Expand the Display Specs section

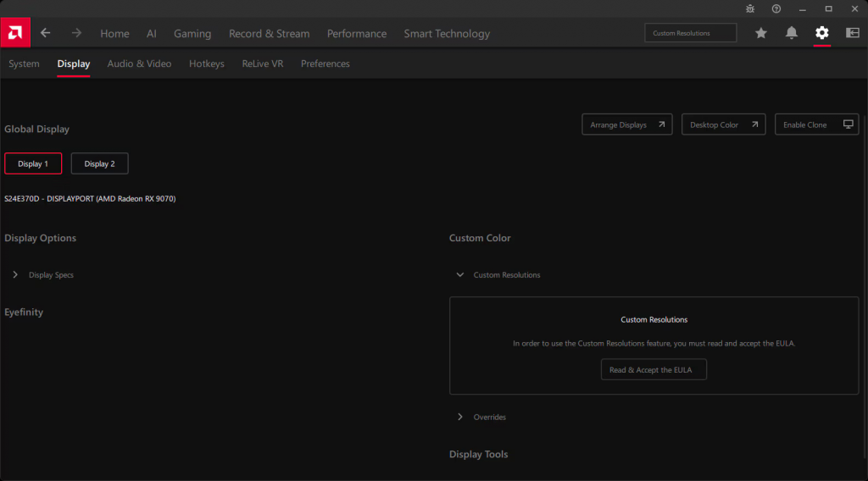16,275
